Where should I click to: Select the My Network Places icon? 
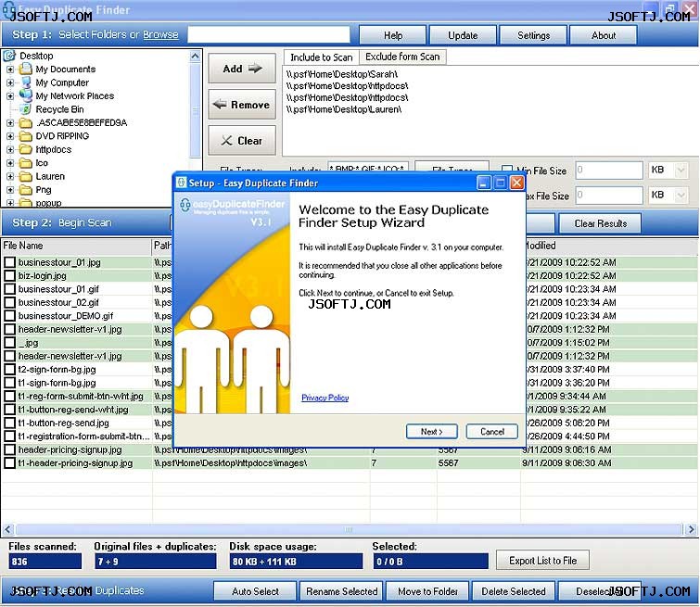pos(26,95)
